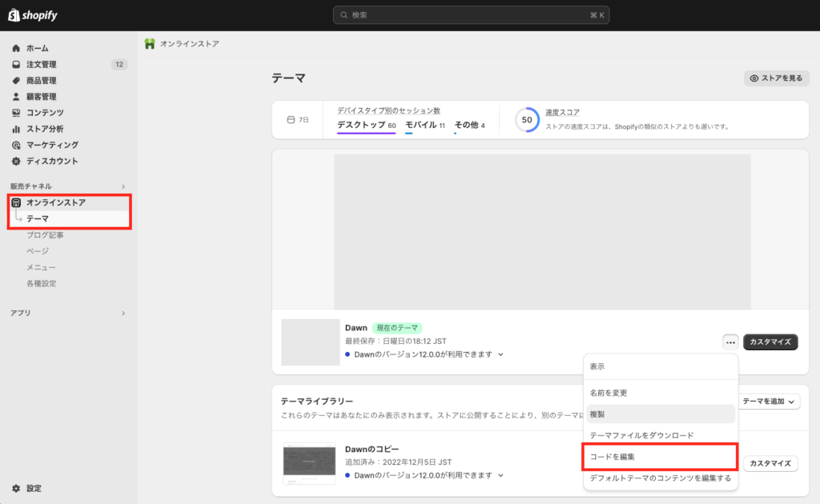The width and height of the screenshot is (820, 504).
Task: Click the 設定 gear icon
Action: tap(16, 488)
